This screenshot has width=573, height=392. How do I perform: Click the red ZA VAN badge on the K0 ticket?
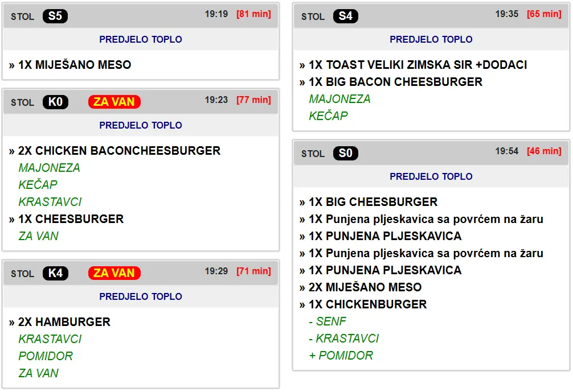(114, 102)
